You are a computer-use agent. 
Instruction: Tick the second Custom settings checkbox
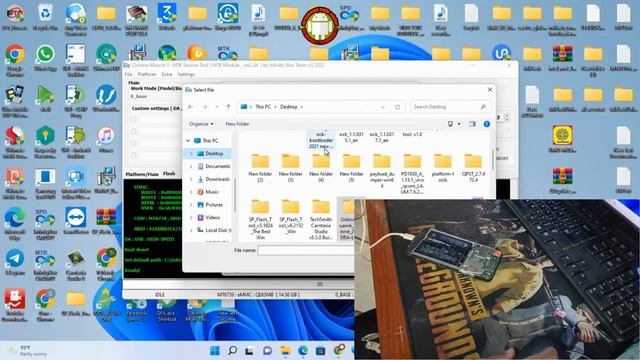click(133, 131)
